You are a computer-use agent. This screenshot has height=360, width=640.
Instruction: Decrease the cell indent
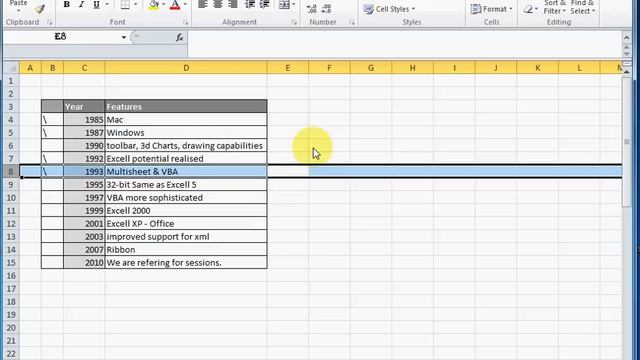[x=249, y=5]
